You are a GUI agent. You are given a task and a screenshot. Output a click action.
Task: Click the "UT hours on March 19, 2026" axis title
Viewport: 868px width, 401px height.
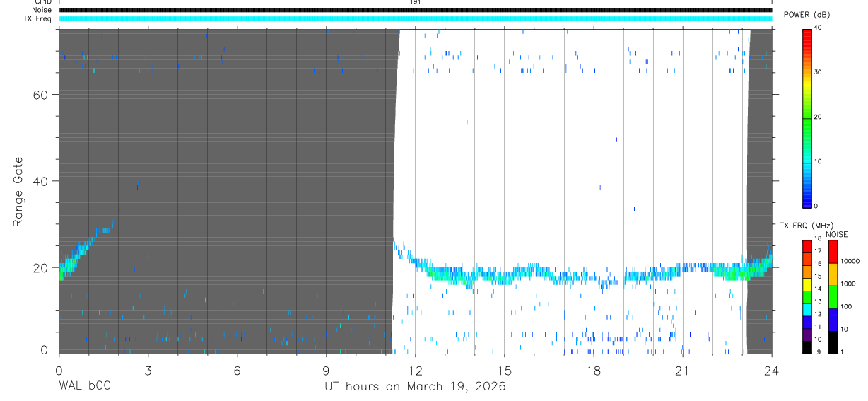click(415, 387)
